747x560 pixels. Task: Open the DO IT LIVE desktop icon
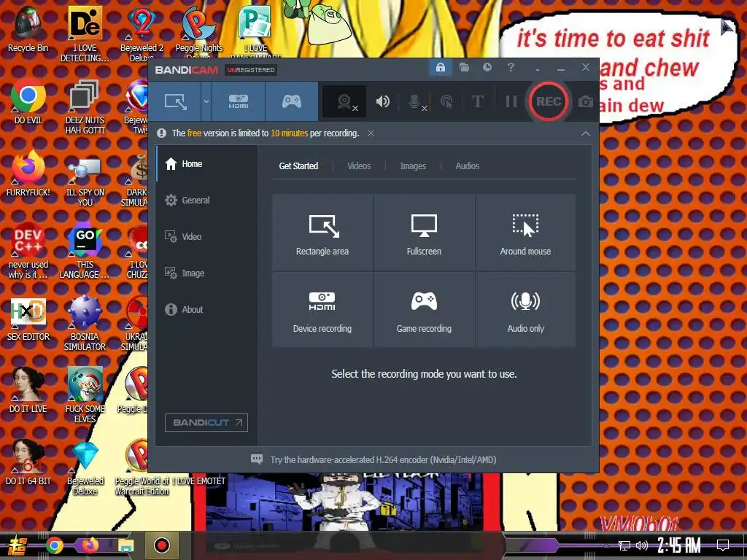[28, 391]
